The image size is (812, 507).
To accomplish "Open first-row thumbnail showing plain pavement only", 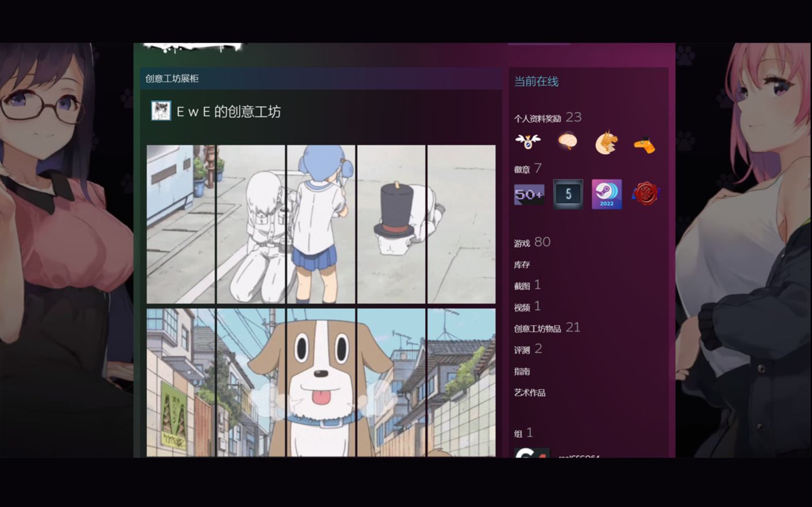I will 462,224.
